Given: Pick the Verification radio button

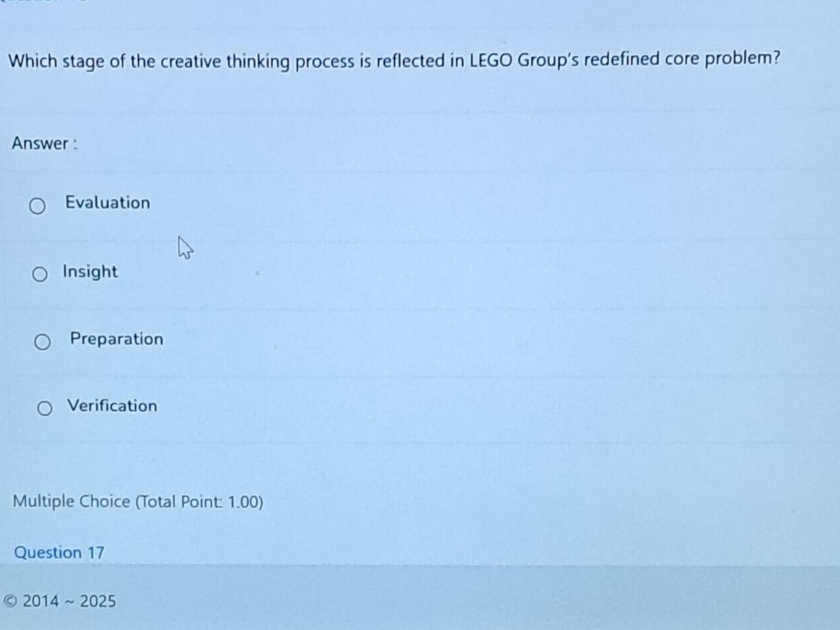Looking at the screenshot, I should [45, 409].
